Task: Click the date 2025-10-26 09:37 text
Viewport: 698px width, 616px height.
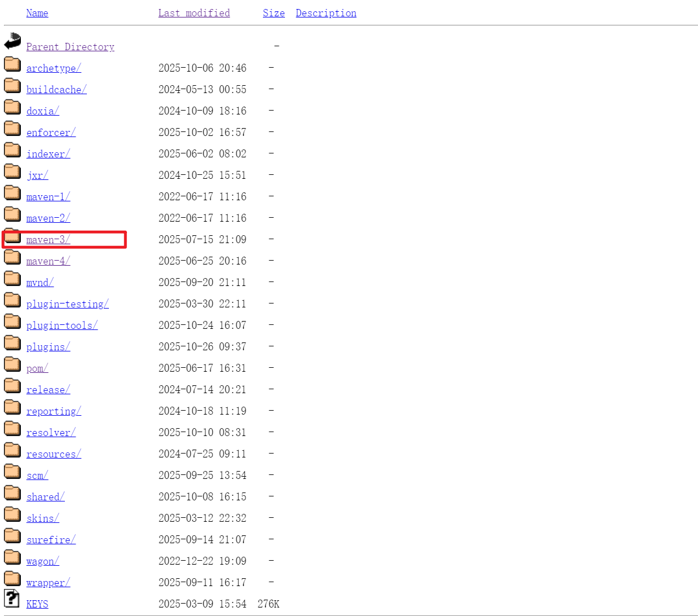Action: [x=203, y=347]
